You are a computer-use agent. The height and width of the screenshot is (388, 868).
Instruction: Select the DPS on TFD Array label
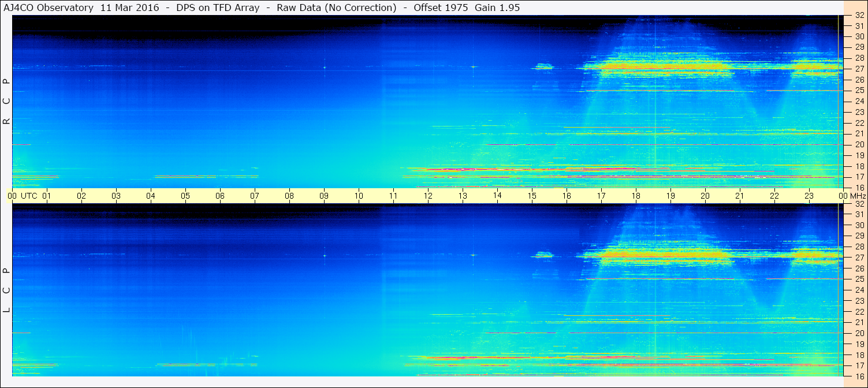(218, 8)
